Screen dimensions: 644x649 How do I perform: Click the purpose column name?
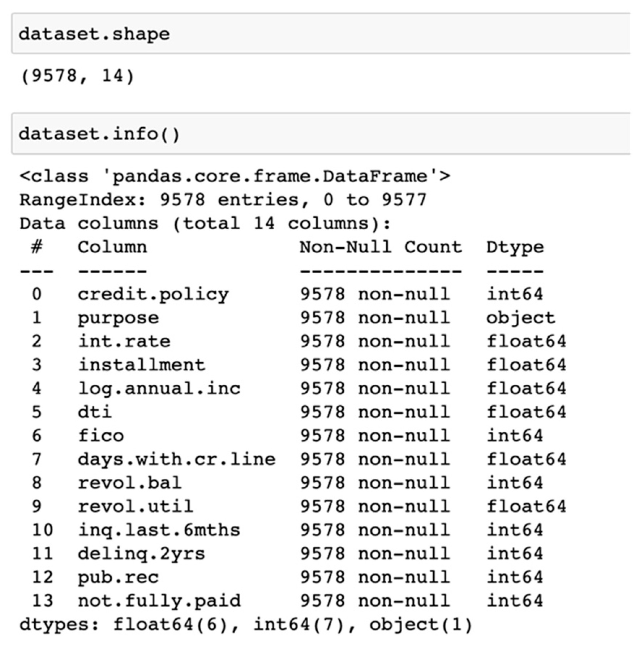coord(118,318)
